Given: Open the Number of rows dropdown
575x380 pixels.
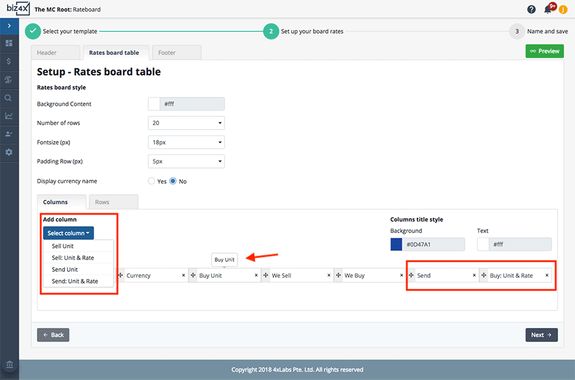Looking at the screenshot, I should (186, 123).
